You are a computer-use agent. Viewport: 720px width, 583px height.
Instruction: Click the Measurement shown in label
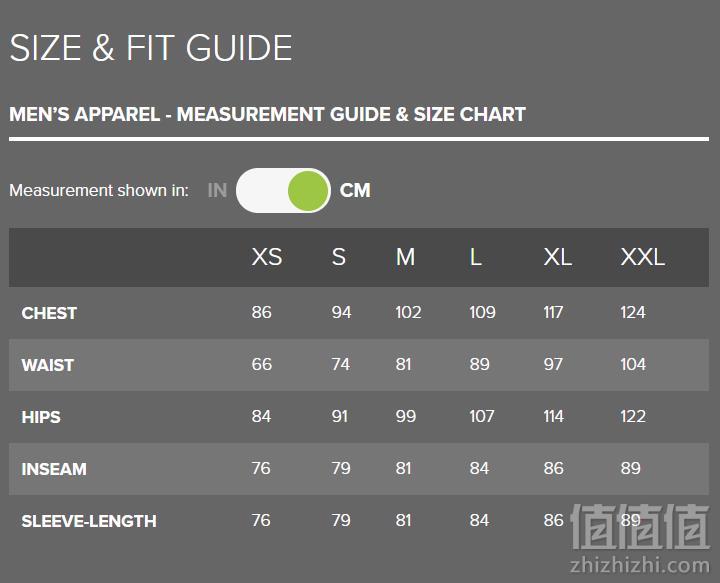point(99,191)
